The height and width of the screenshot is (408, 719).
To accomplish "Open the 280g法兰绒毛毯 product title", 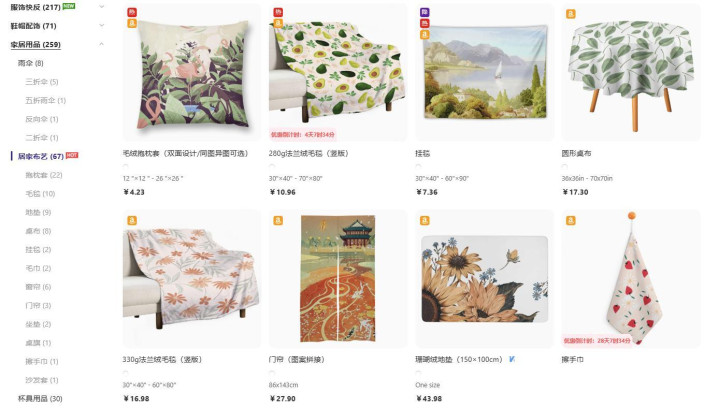I will click(x=308, y=154).
